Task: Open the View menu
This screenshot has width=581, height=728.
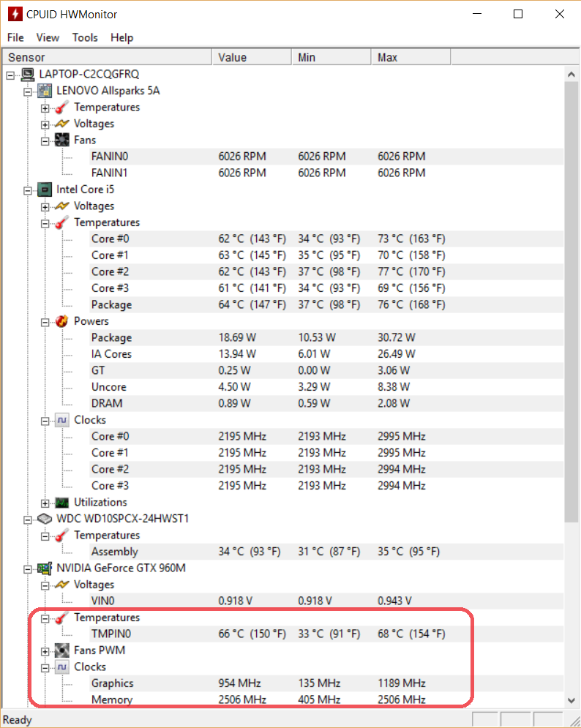Action: tap(48, 37)
